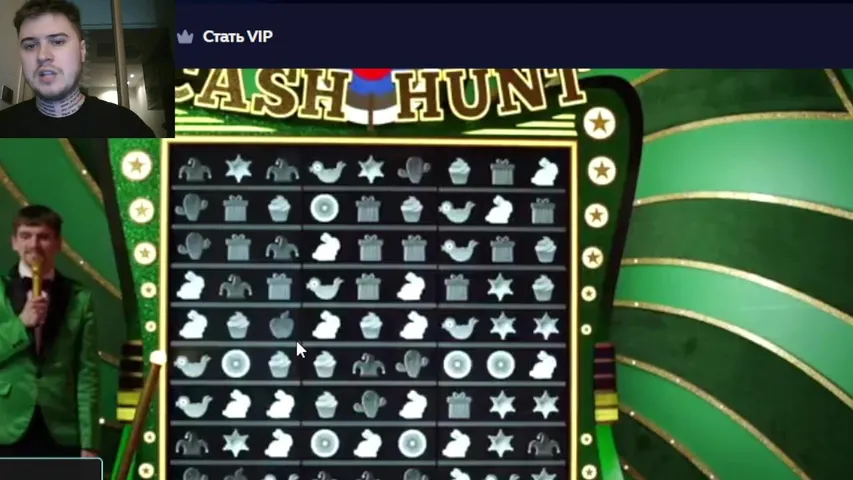Pick the apple symbol on the board
Viewport: 853px width, 480px height.
(281, 325)
